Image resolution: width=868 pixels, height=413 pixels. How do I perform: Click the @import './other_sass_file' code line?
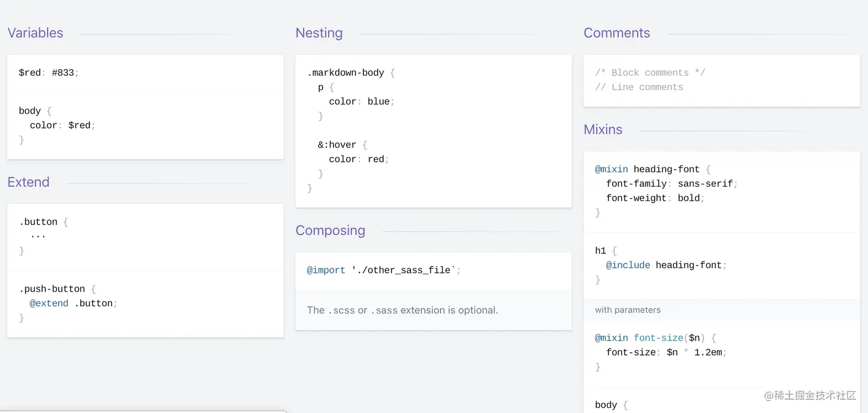383,270
